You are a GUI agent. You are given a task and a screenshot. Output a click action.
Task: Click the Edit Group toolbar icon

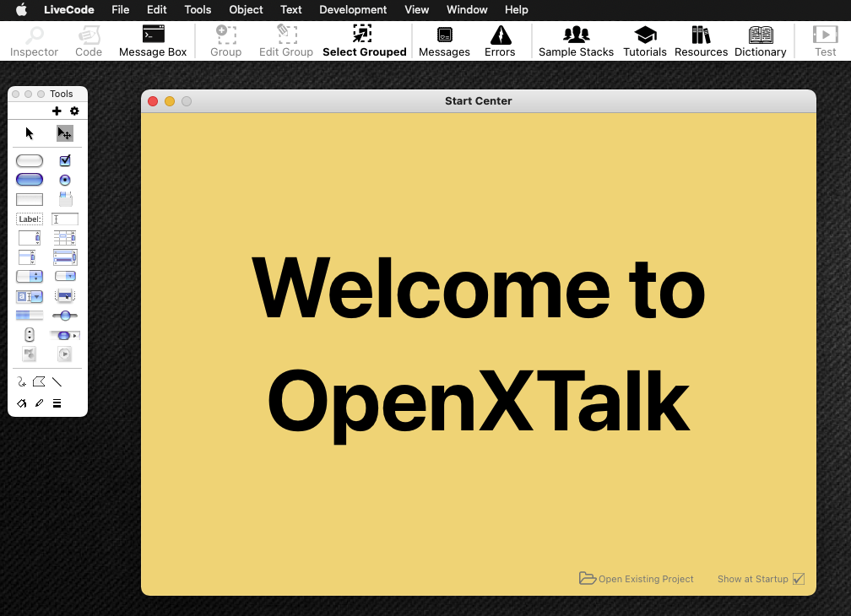point(286,41)
